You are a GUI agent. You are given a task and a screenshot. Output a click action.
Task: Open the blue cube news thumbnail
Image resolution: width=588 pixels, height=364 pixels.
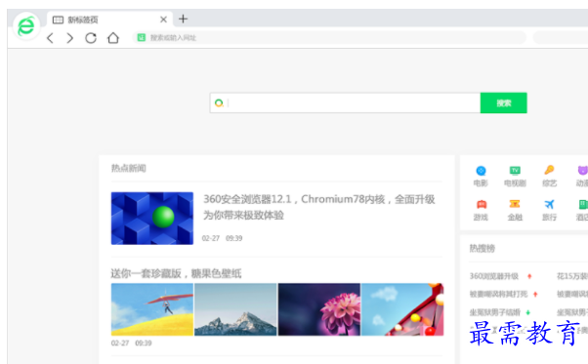(152, 219)
